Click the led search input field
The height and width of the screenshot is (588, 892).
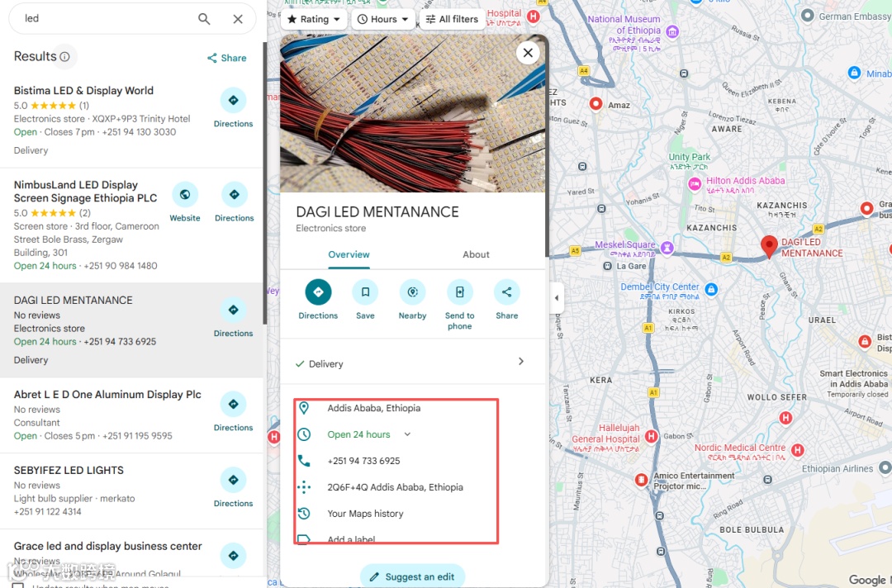(105, 19)
